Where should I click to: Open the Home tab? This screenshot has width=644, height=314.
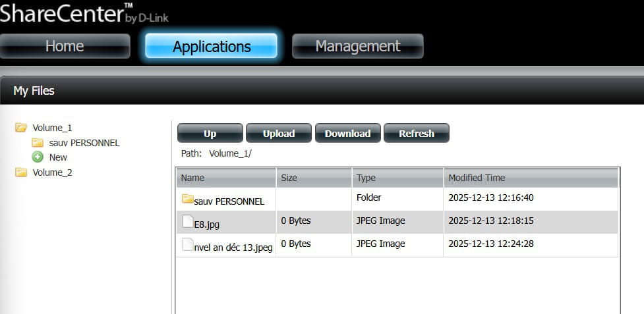(x=65, y=46)
